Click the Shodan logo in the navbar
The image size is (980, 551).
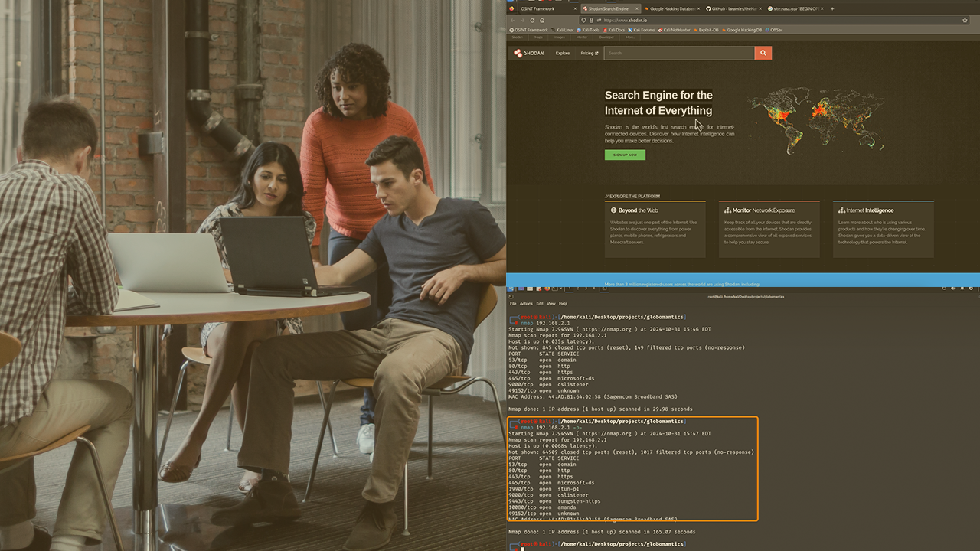(x=529, y=54)
